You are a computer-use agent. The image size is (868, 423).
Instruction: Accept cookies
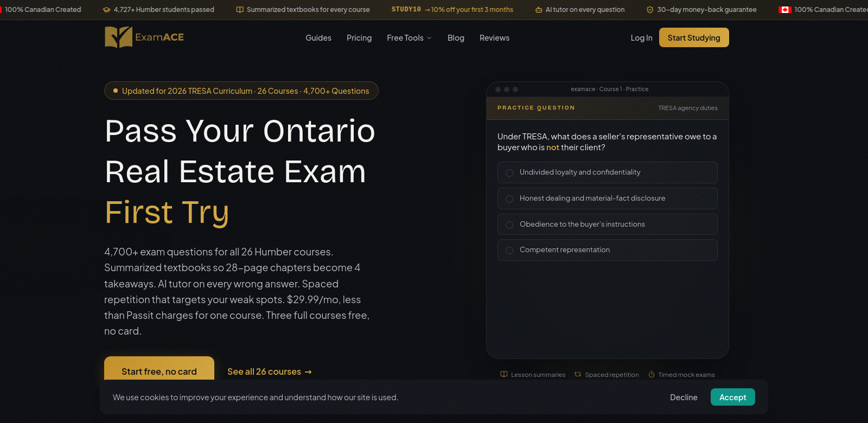[732, 397]
